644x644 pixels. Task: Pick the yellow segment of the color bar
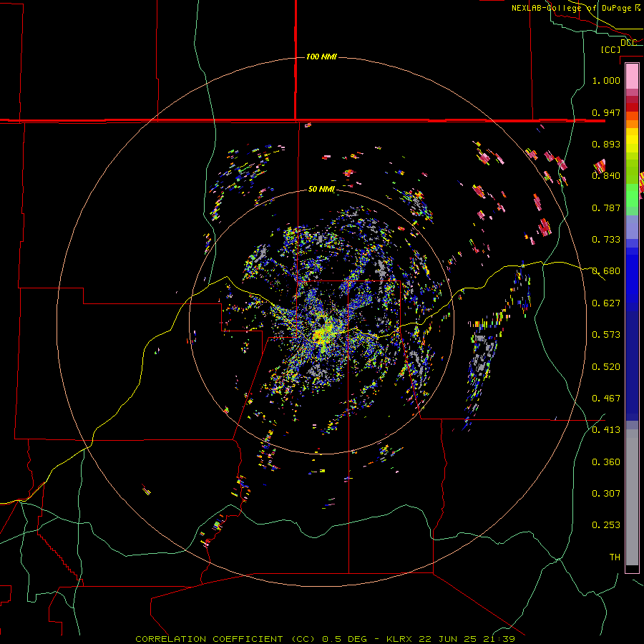[632, 141]
